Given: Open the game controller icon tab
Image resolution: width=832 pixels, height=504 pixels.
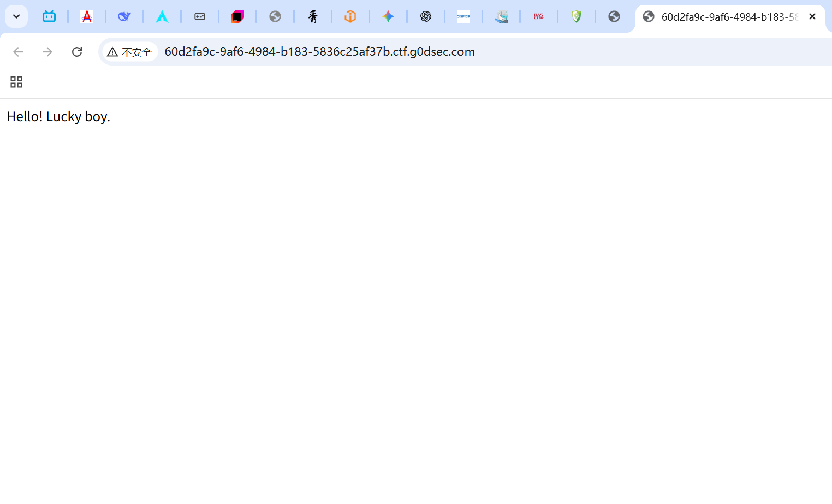Looking at the screenshot, I should tap(200, 16).
